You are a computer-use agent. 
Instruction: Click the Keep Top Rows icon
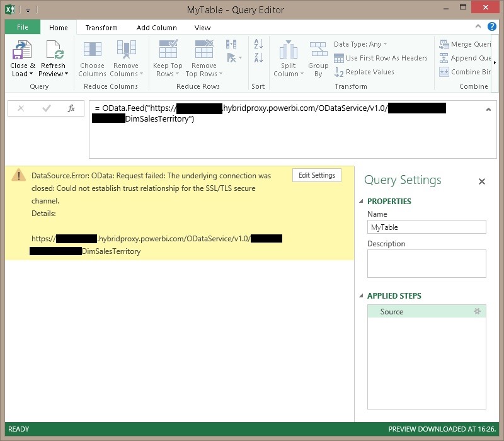coord(168,49)
